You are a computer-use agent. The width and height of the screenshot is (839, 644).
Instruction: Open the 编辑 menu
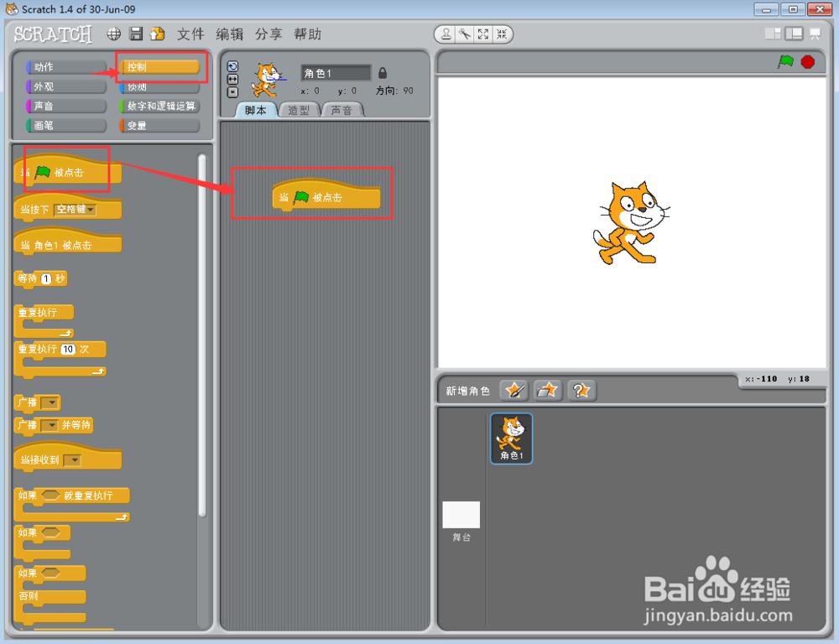point(230,34)
